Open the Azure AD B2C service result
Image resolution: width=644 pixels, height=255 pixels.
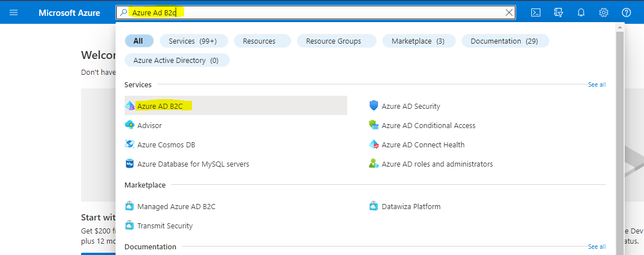tap(236, 105)
